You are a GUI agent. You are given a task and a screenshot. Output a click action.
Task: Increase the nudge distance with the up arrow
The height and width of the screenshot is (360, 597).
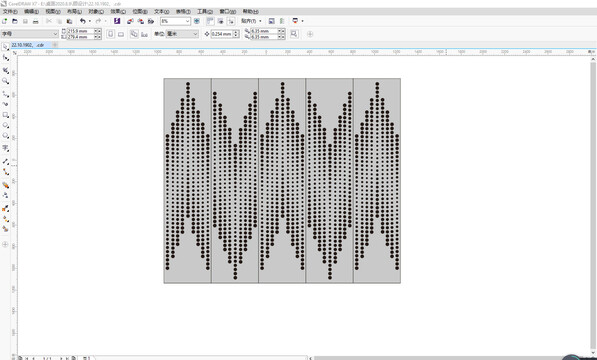click(x=236, y=32)
